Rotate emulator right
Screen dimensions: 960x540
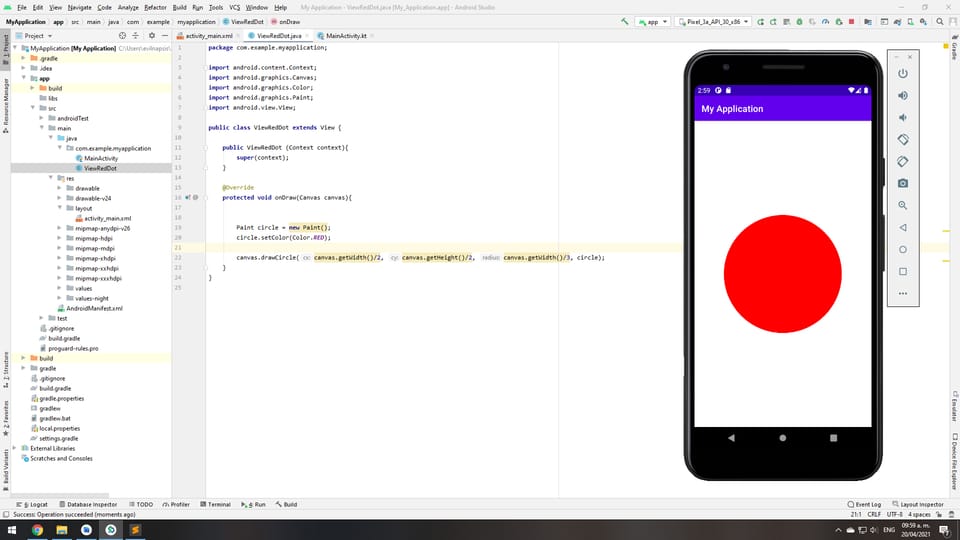click(x=903, y=162)
